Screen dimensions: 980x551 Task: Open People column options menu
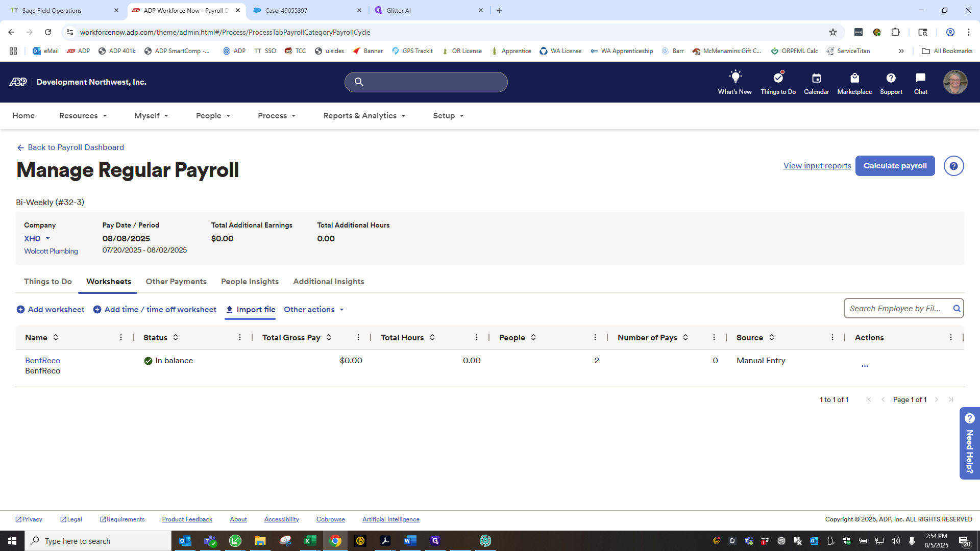pyautogui.click(x=595, y=337)
